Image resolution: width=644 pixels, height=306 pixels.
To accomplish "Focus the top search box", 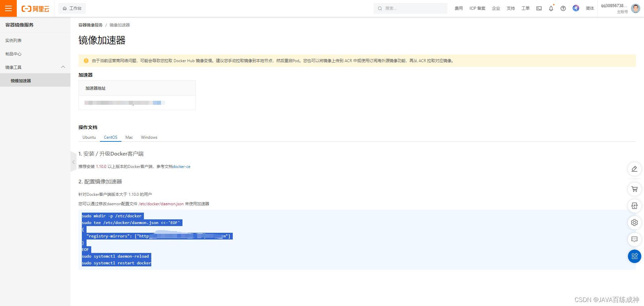I will coord(410,8).
